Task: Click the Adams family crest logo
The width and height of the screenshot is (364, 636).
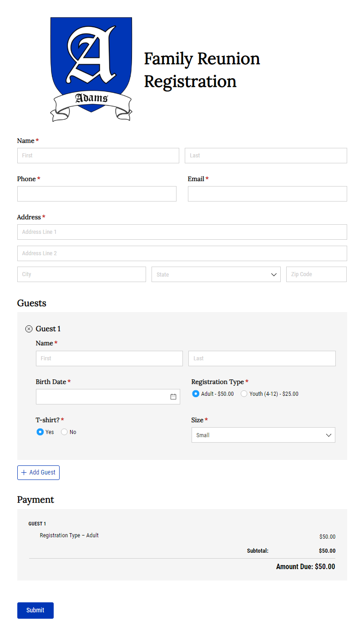Action: [x=91, y=68]
